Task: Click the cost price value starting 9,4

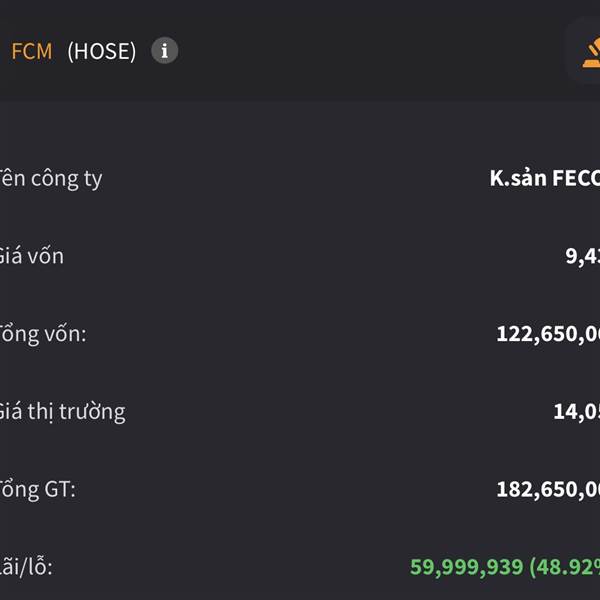Action: point(583,256)
